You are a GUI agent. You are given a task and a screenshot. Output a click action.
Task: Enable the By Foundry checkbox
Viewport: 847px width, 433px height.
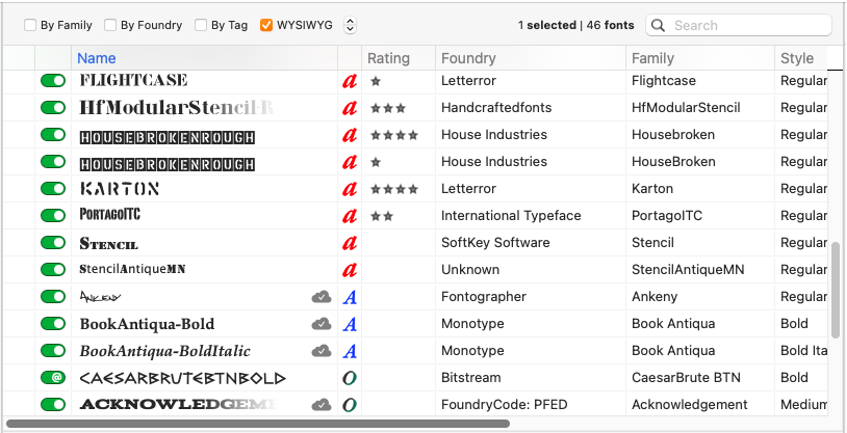110,25
